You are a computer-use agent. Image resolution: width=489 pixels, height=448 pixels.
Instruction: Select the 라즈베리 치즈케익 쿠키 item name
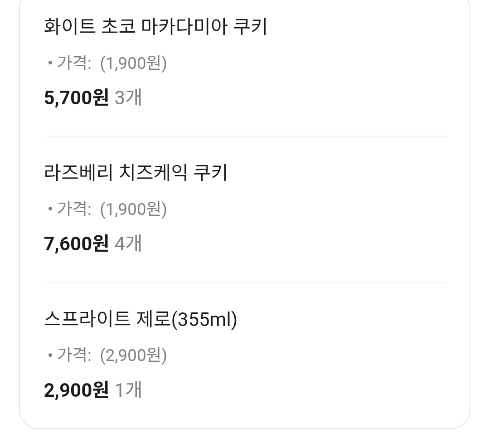tap(136, 173)
